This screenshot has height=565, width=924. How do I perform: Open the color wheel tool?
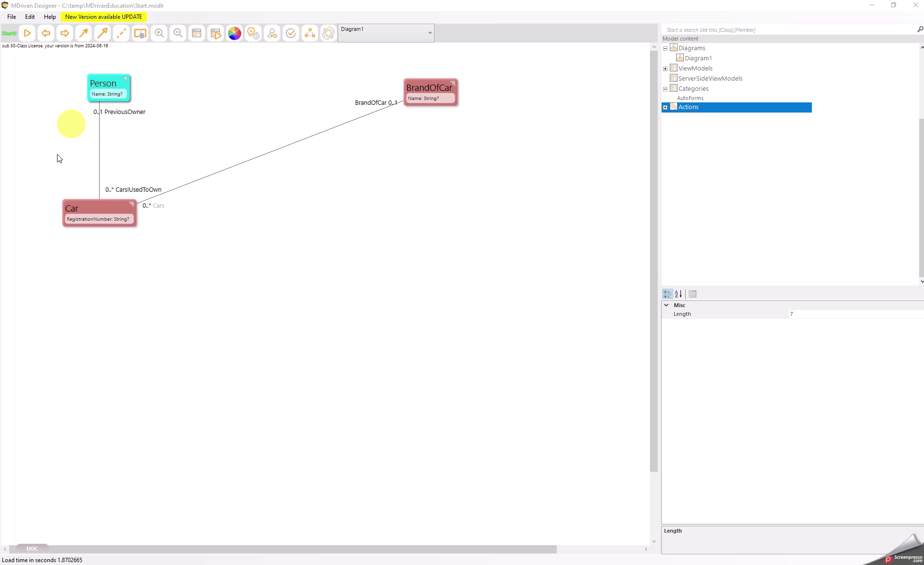pyautogui.click(x=234, y=33)
